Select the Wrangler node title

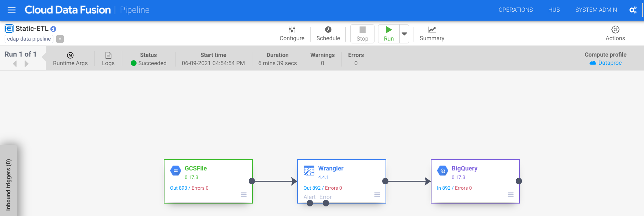[x=331, y=168]
